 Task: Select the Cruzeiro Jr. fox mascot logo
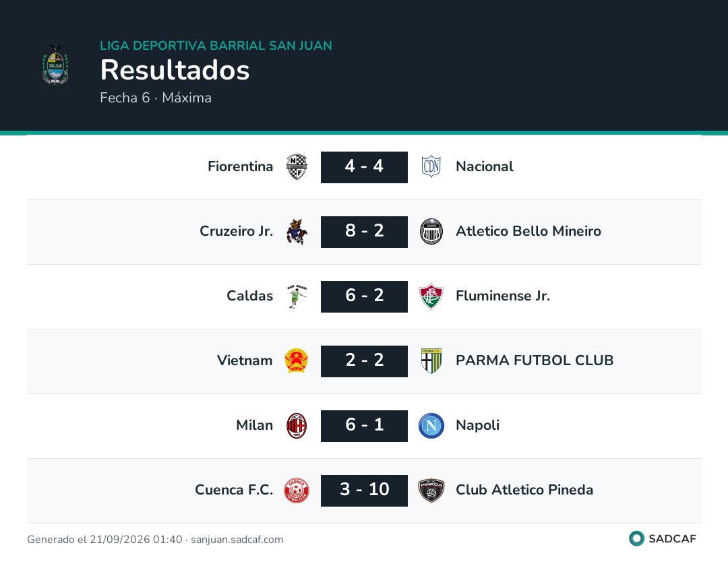point(297,232)
